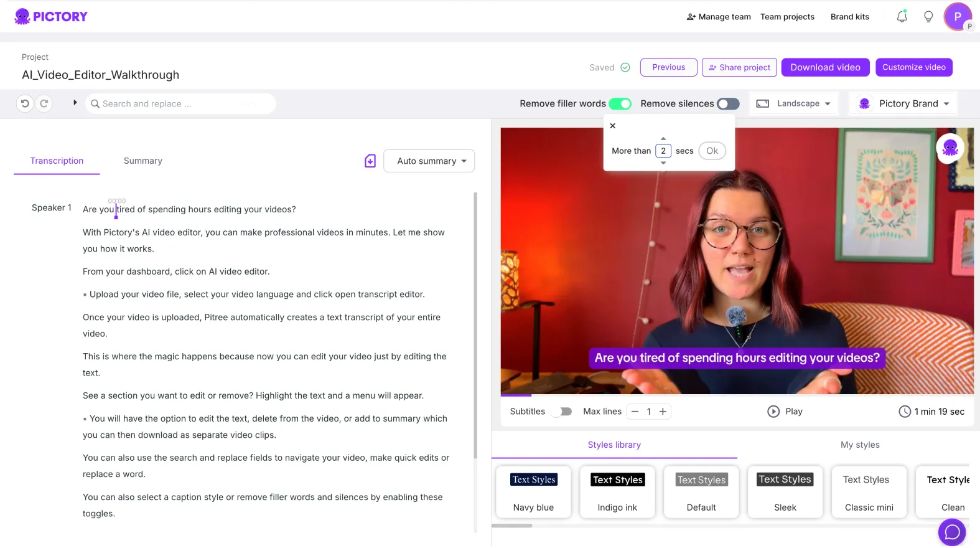The width and height of the screenshot is (980, 548).
Task: Click the Pictory logo
Action: (51, 17)
